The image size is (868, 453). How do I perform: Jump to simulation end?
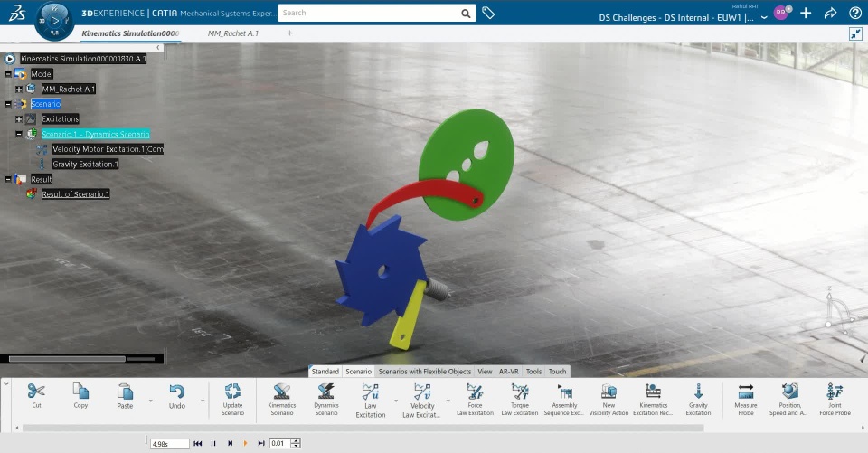(261, 443)
